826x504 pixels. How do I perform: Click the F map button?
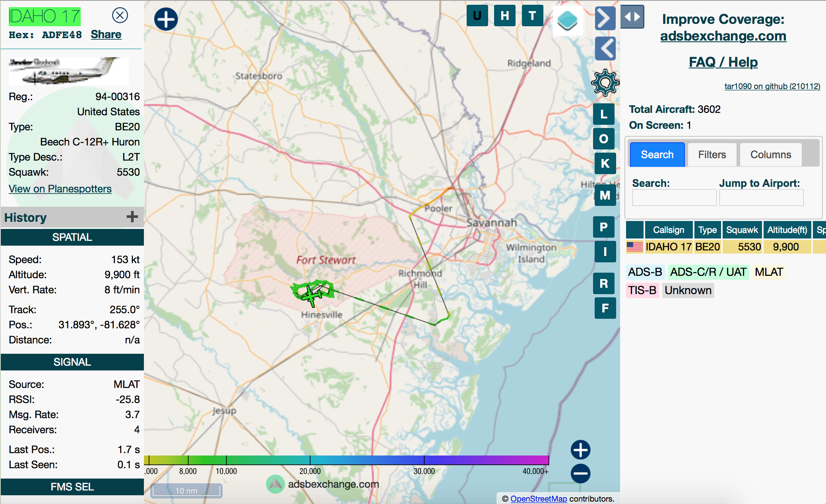coord(605,308)
